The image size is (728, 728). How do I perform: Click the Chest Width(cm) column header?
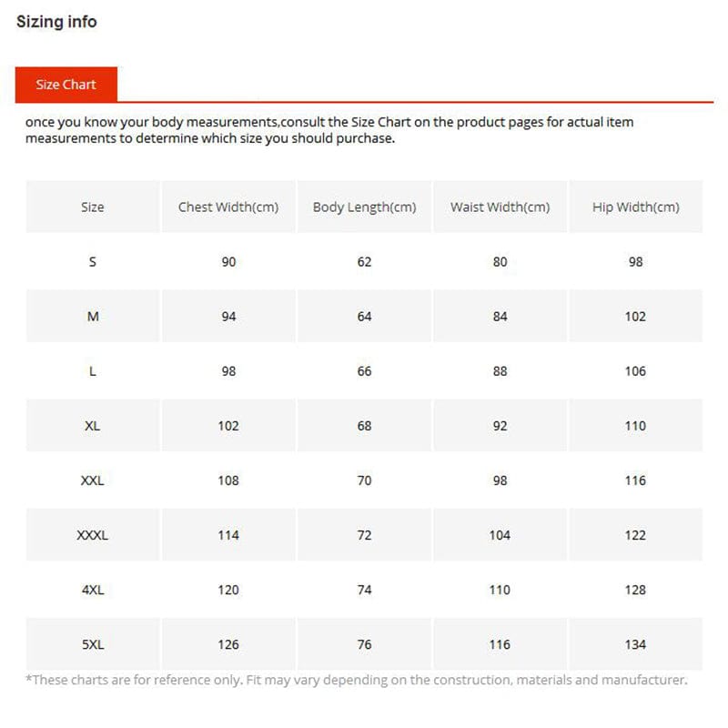228,207
